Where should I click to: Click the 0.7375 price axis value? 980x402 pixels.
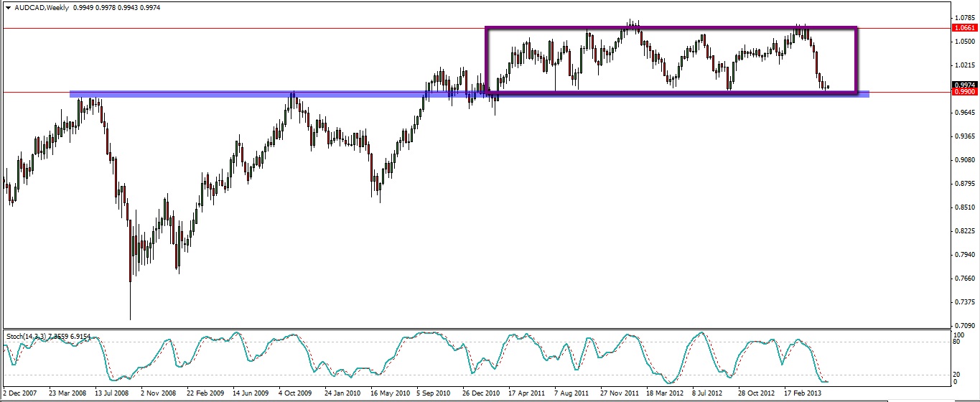(965, 301)
